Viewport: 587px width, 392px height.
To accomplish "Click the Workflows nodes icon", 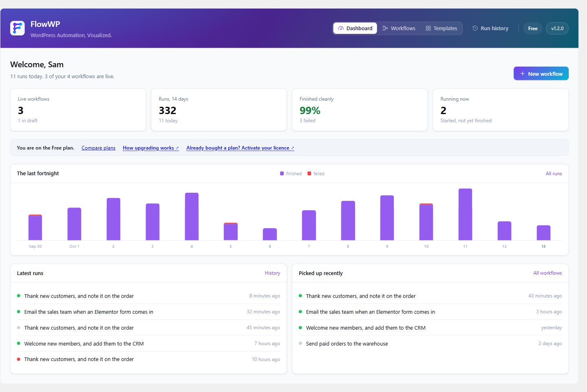I will click(x=385, y=28).
